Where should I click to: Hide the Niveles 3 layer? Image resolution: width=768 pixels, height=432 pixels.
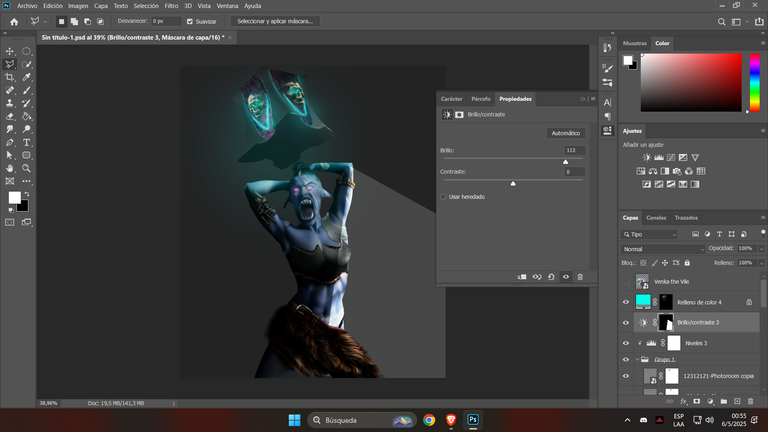tap(625, 343)
